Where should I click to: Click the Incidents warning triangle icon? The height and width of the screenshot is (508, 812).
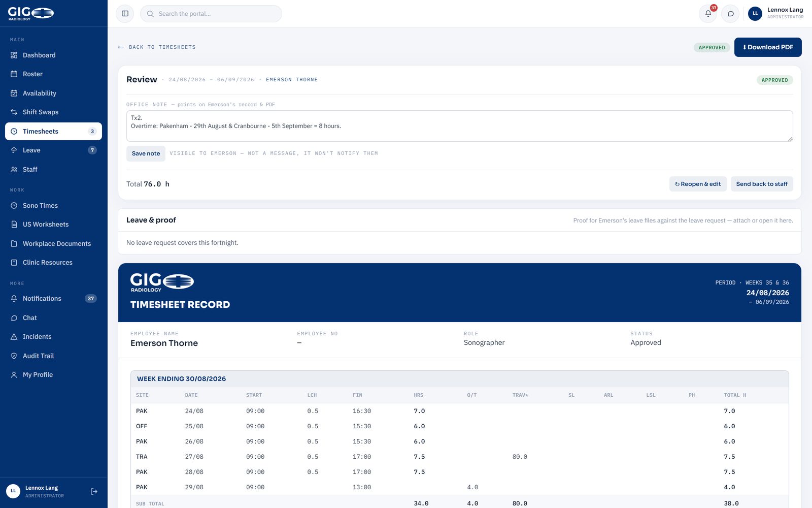click(x=14, y=337)
